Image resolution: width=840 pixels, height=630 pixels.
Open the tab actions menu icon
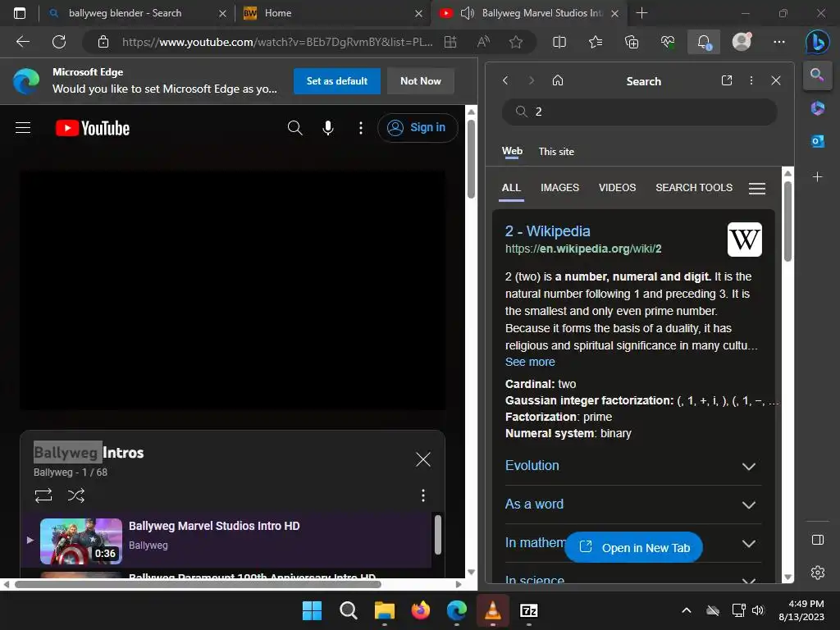pyautogui.click(x=20, y=13)
